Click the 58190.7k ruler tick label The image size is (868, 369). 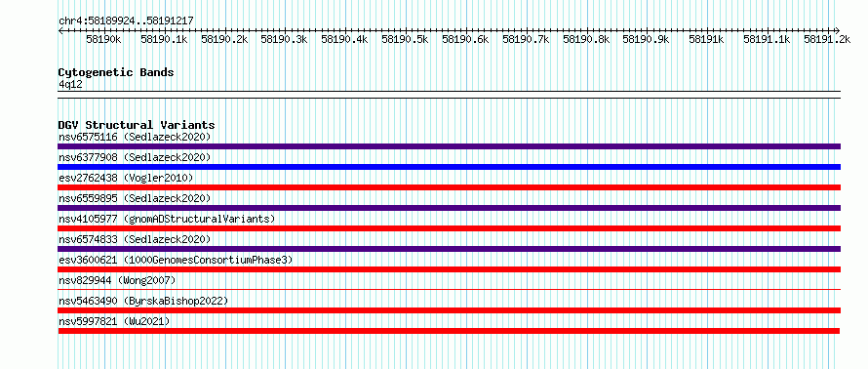tap(526, 39)
